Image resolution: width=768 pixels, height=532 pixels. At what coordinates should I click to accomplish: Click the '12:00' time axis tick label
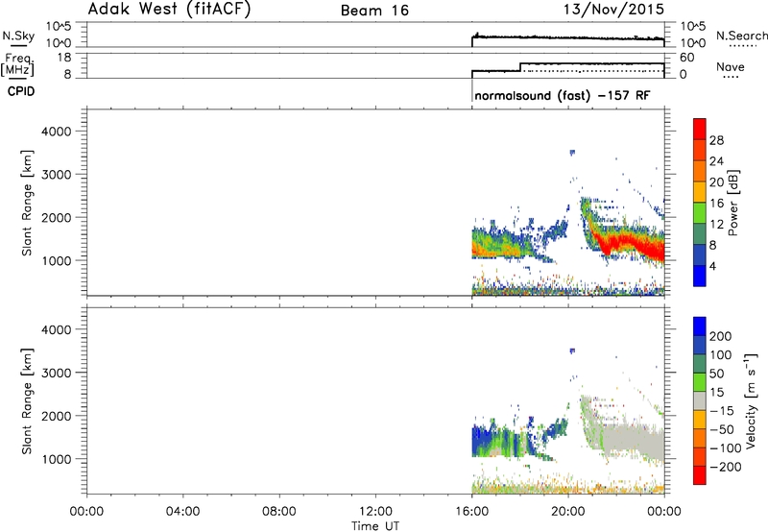(x=375, y=512)
